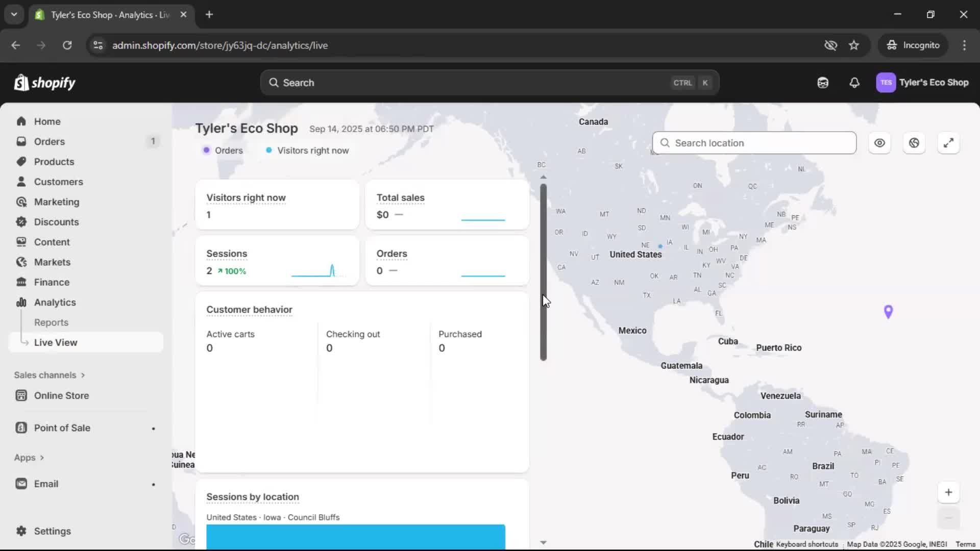Click the Incognito button
Image resolution: width=980 pixels, height=551 pixels.
tap(913, 45)
